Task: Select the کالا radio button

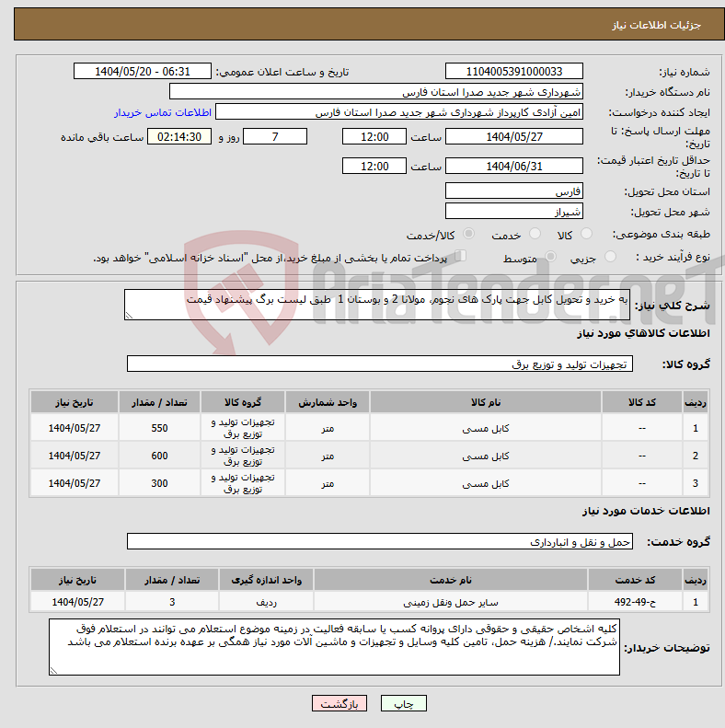Action: 587,234
